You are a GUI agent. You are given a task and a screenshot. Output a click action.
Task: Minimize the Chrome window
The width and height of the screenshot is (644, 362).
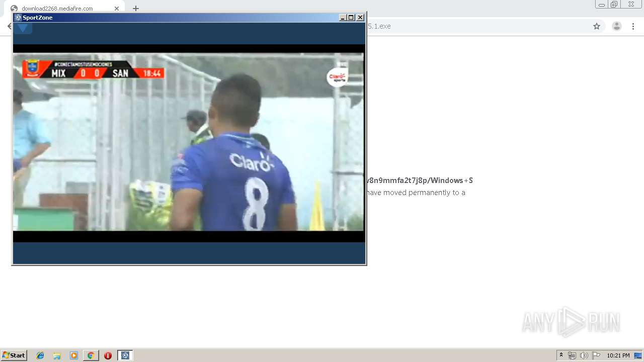tap(602, 4)
